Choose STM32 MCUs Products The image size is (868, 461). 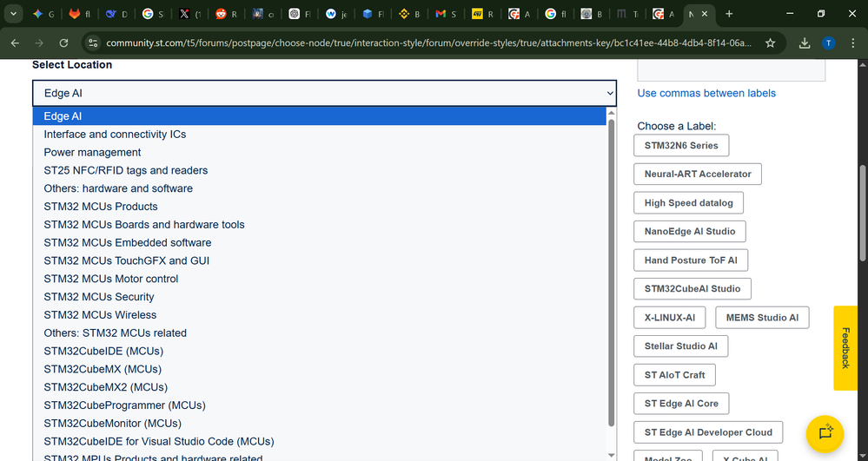pyautogui.click(x=320, y=207)
